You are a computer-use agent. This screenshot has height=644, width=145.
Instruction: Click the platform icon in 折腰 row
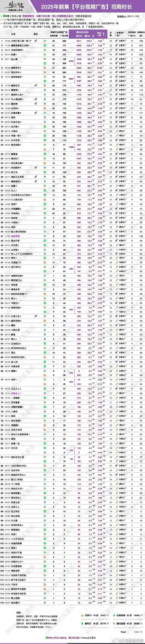(x=45, y=55)
